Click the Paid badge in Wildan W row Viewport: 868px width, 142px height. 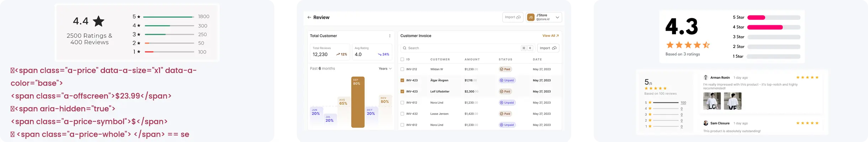(x=505, y=69)
